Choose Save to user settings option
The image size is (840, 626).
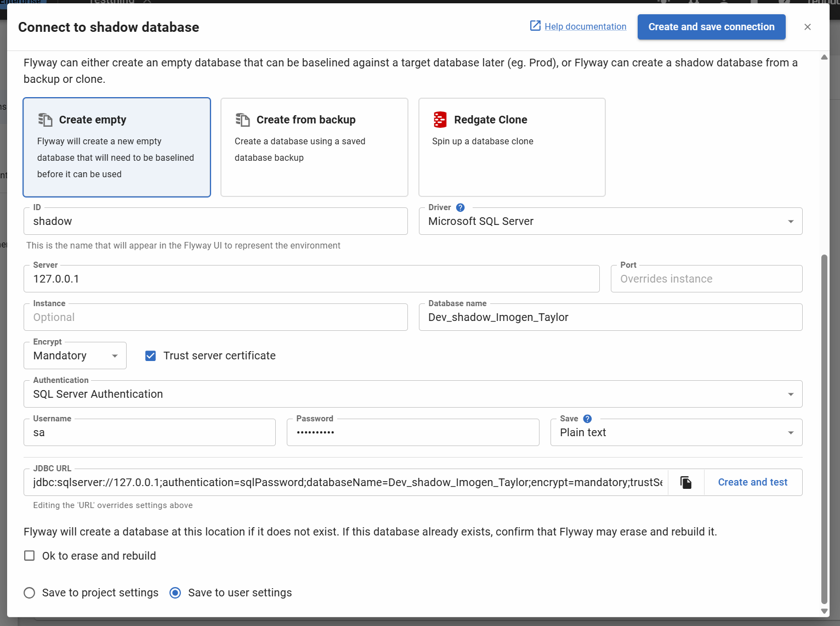(175, 593)
